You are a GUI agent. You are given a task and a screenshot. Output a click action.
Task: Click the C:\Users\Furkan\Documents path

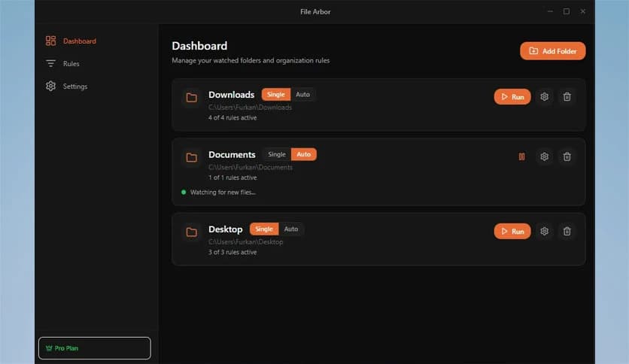(251, 167)
